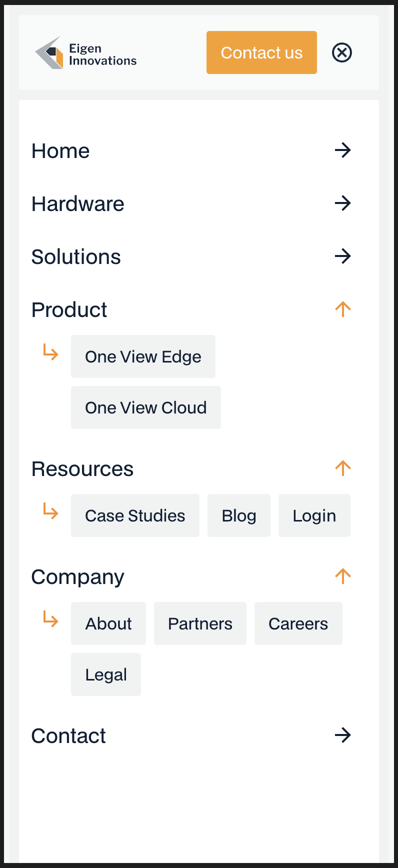Collapse the Product submenu arrow
The height and width of the screenshot is (868, 398).
coord(342,309)
